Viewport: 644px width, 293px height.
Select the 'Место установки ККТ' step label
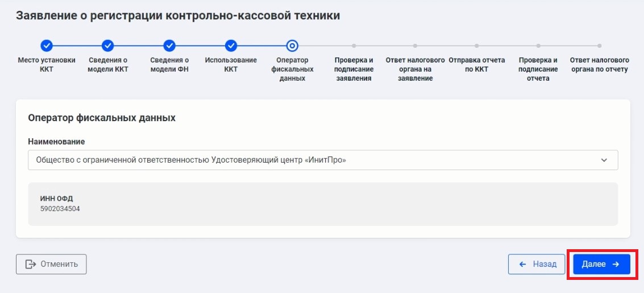pos(47,64)
